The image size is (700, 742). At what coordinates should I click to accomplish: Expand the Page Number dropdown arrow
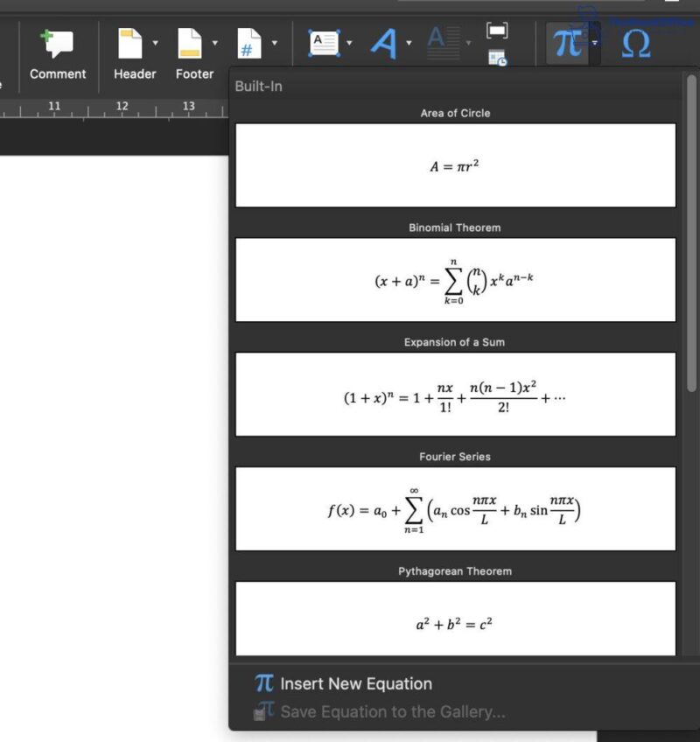[275, 42]
